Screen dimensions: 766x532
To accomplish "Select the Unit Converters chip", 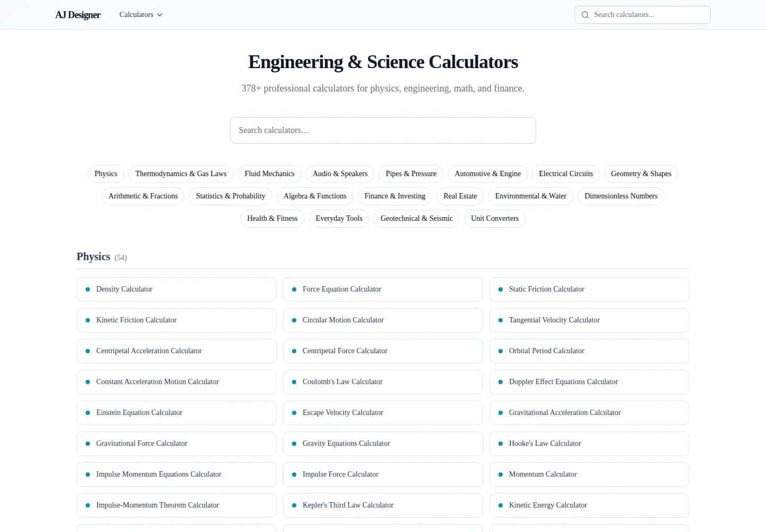I will 495,219.
